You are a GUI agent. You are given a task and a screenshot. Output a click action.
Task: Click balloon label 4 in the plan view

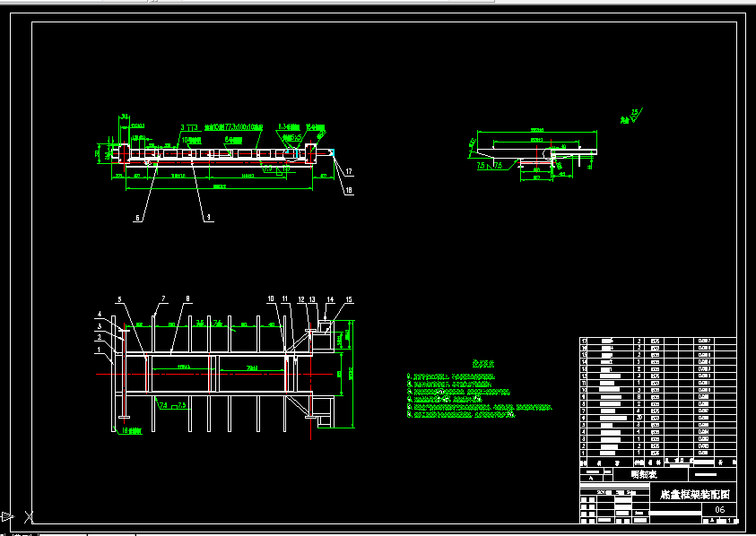[x=100, y=315]
